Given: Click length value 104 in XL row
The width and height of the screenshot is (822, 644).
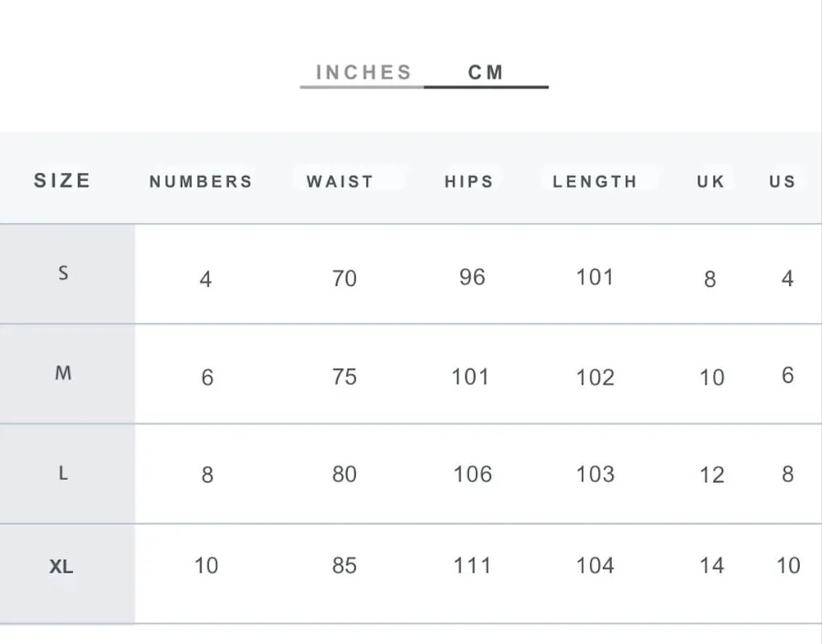Looking at the screenshot, I should tap(595, 565).
